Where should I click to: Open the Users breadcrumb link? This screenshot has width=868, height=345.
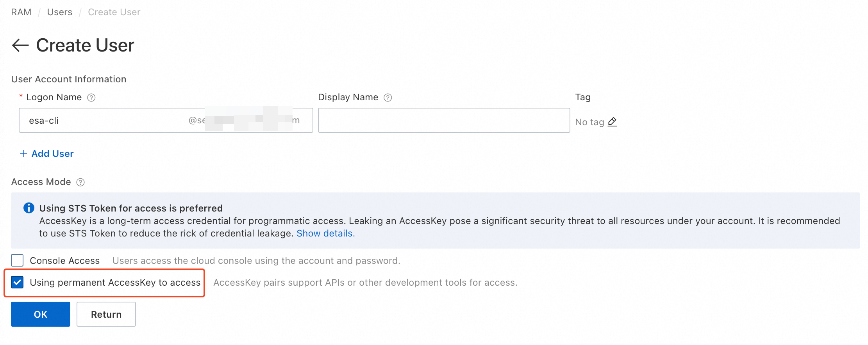coord(60,12)
